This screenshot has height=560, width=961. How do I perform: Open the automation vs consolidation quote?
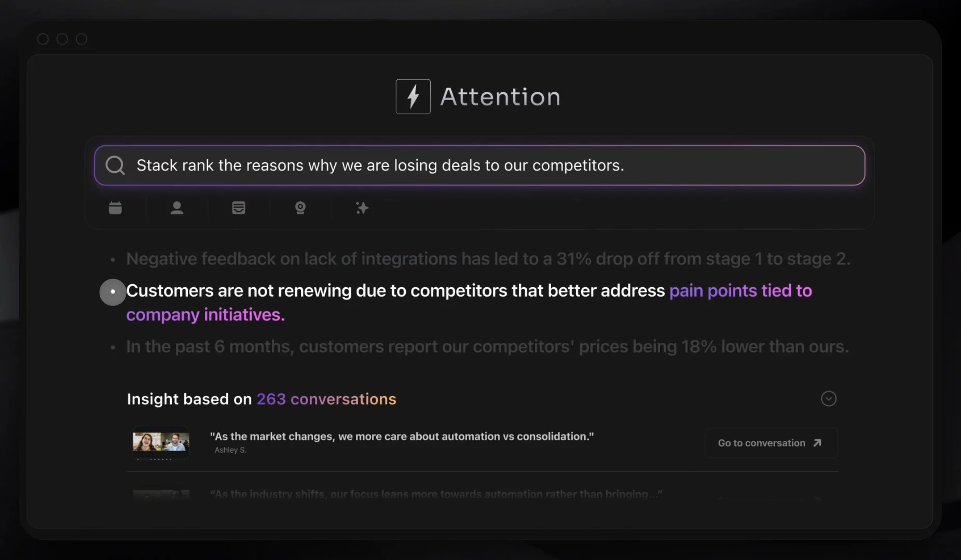[401, 437]
